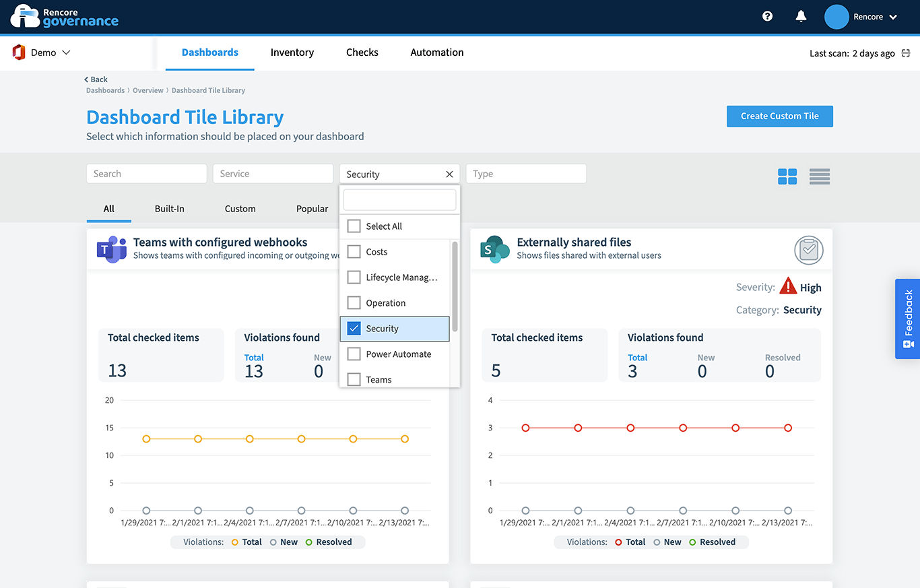Toggle Resolved series in shared files legend
Screen dimensions: 920x588
712,542
